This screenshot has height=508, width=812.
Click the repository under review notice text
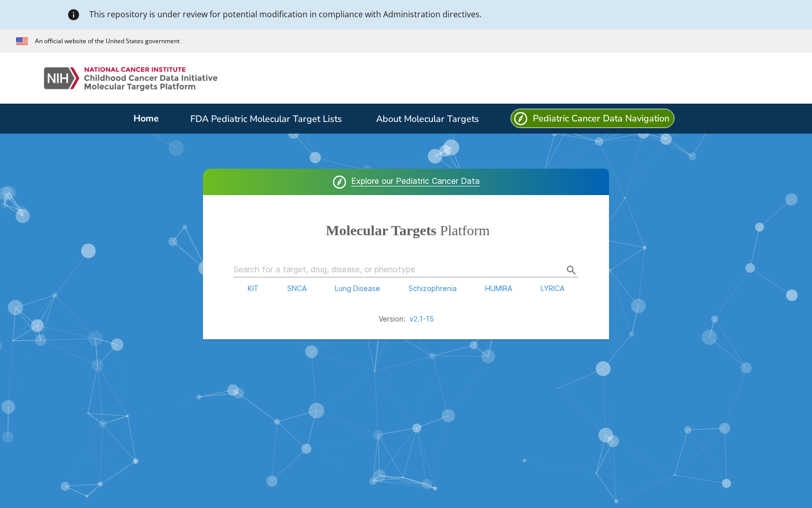[x=285, y=14]
